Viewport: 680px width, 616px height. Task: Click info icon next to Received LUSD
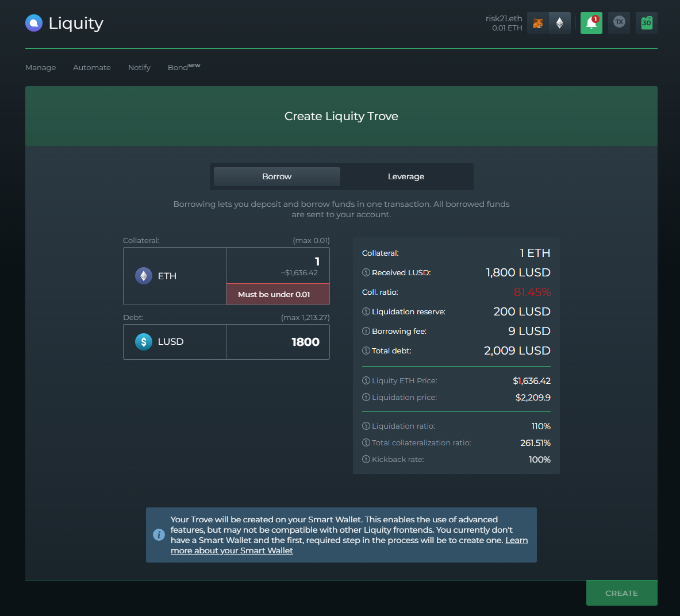(366, 272)
